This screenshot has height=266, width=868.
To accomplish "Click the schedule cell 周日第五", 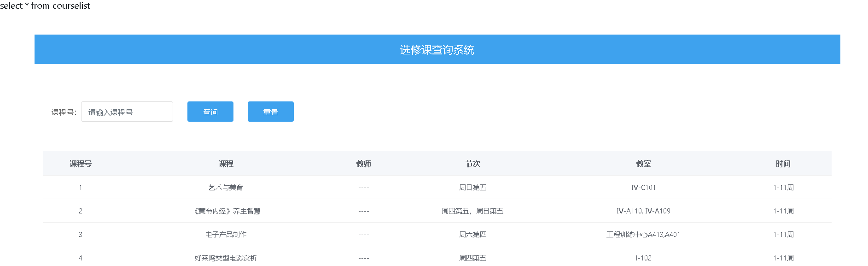I will pos(473,188).
